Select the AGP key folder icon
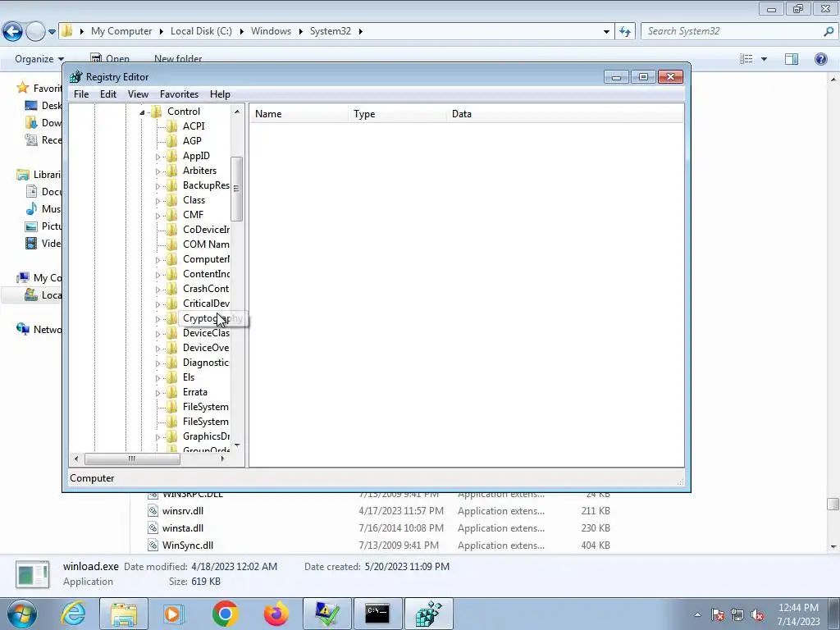 [x=171, y=141]
